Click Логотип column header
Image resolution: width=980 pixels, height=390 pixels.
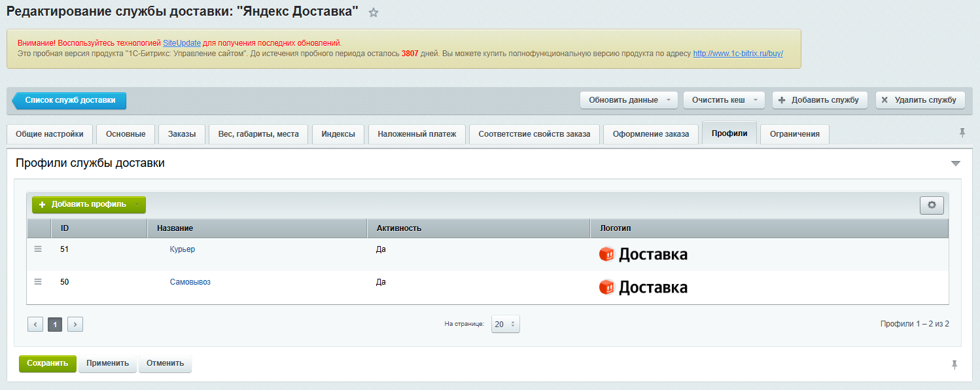pos(769,228)
